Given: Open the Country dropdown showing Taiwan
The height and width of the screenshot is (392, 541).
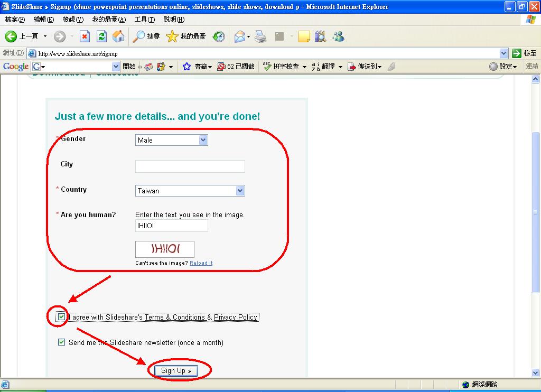Looking at the screenshot, I should pyautogui.click(x=190, y=191).
